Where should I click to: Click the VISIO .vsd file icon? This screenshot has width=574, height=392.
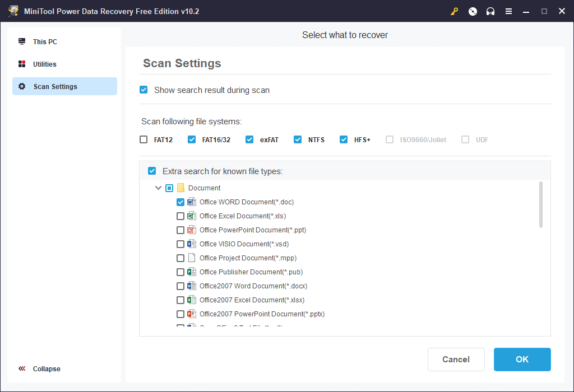(x=192, y=244)
